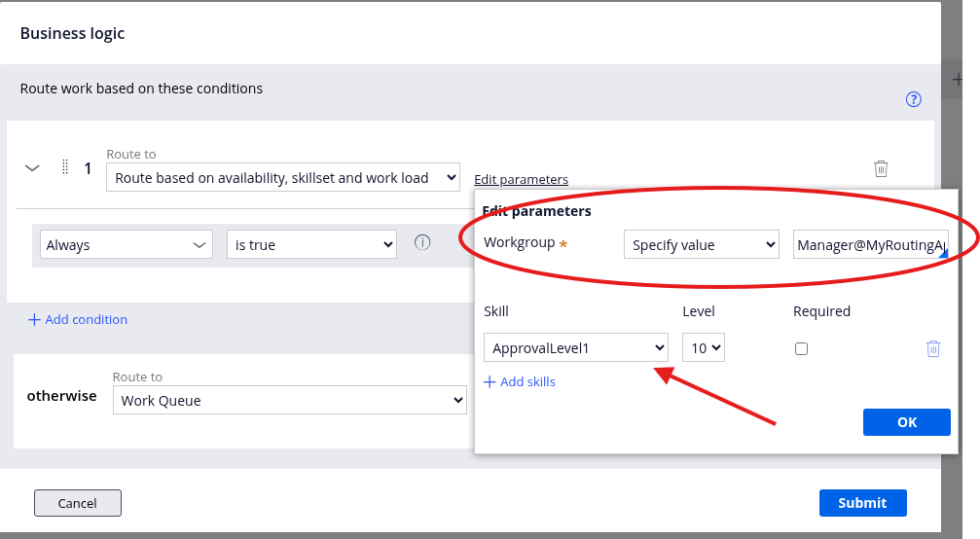Image resolution: width=980 pixels, height=539 pixels.
Task: Open the Route to availability dropdown
Action: 282,178
